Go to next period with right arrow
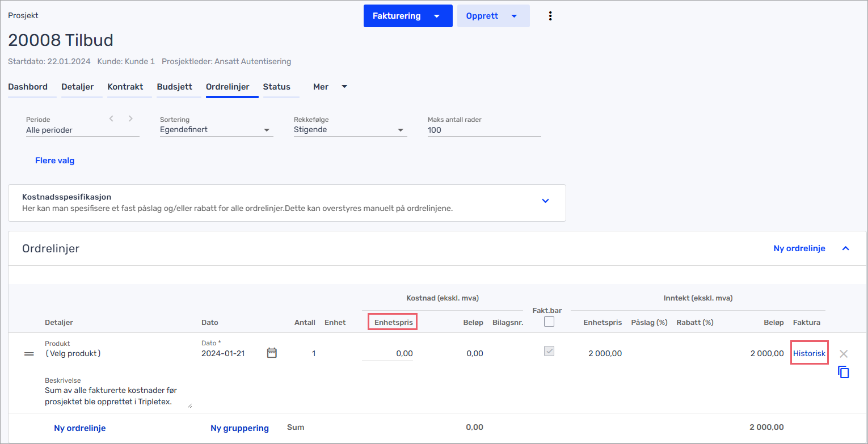 coord(130,119)
